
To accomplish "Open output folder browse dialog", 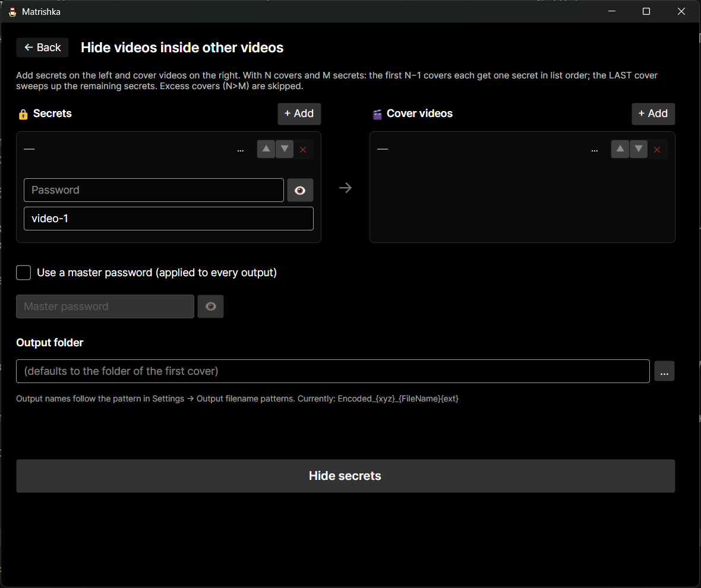I will pos(664,371).
